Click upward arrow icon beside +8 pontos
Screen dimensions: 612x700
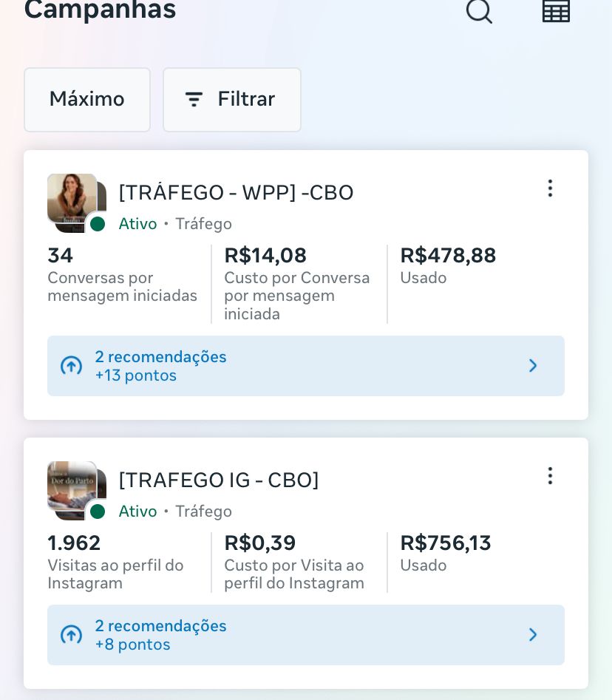[71, 635]
